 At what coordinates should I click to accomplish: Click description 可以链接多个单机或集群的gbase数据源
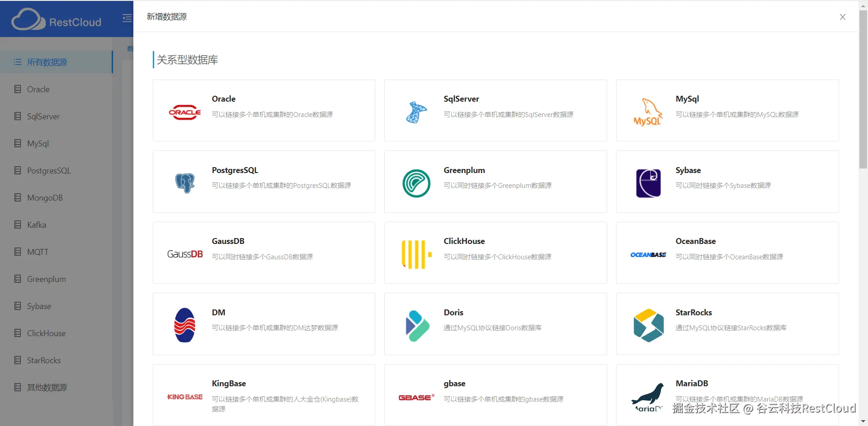(503, 399)
